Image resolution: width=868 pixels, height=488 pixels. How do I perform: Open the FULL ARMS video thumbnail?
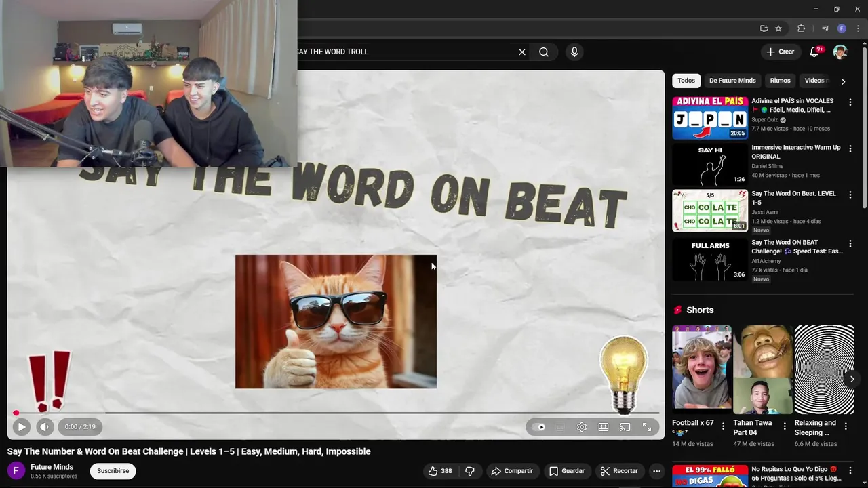tap(710, 259)
